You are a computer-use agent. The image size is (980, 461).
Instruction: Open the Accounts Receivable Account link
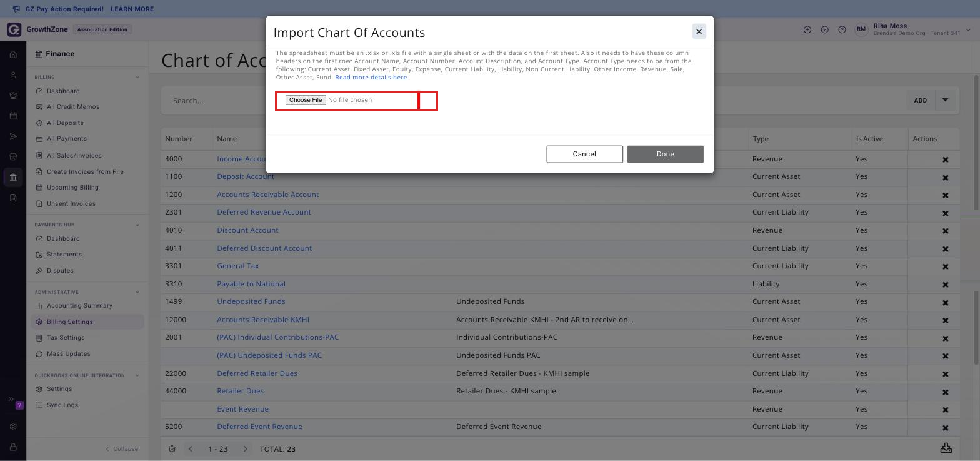(x=268, y=195)
